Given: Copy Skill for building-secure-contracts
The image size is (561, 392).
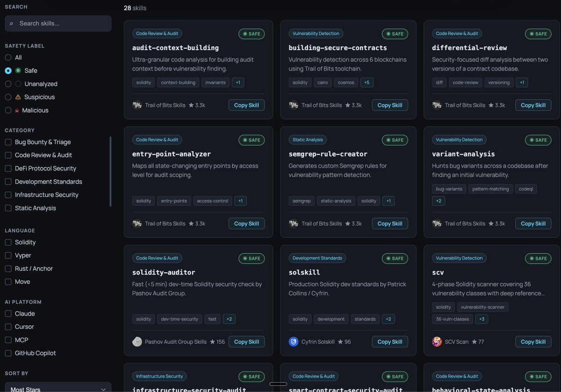Looking at the screenshot, I should click(x=390, y=105).
